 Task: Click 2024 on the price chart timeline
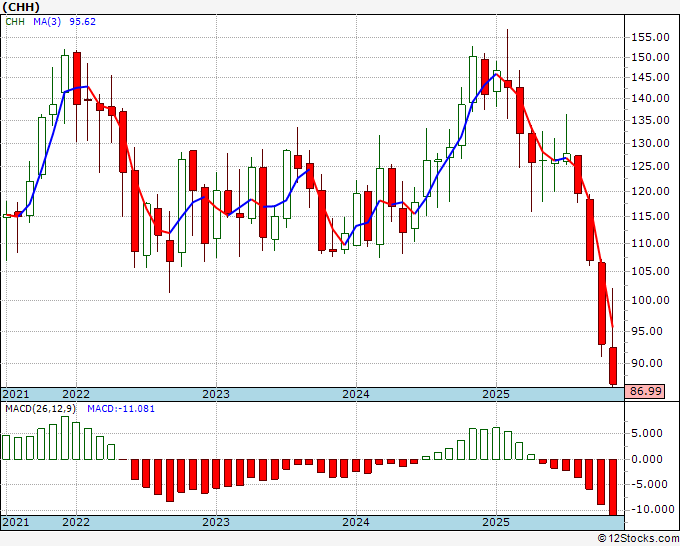(356, 394)
